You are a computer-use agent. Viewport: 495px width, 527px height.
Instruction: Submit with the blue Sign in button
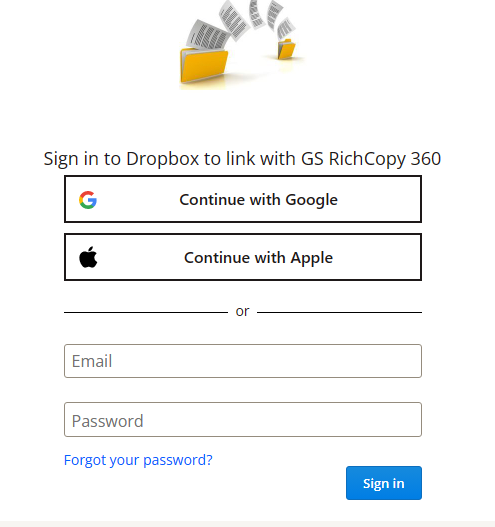click(384, 483)
